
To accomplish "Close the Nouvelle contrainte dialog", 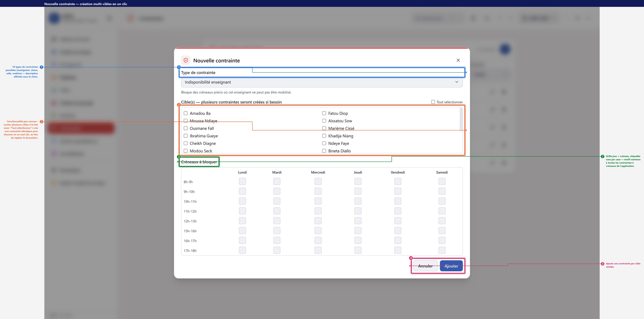I will click(458, 60).
